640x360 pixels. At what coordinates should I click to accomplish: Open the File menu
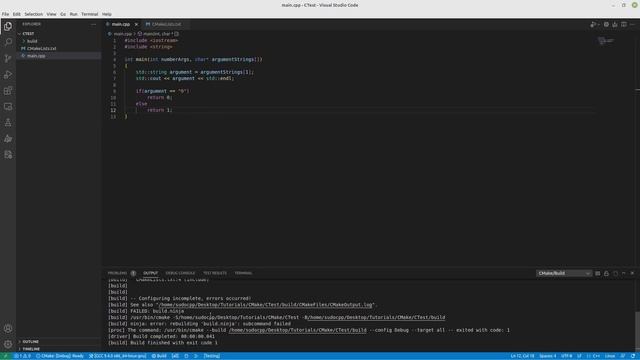point(5,14)
